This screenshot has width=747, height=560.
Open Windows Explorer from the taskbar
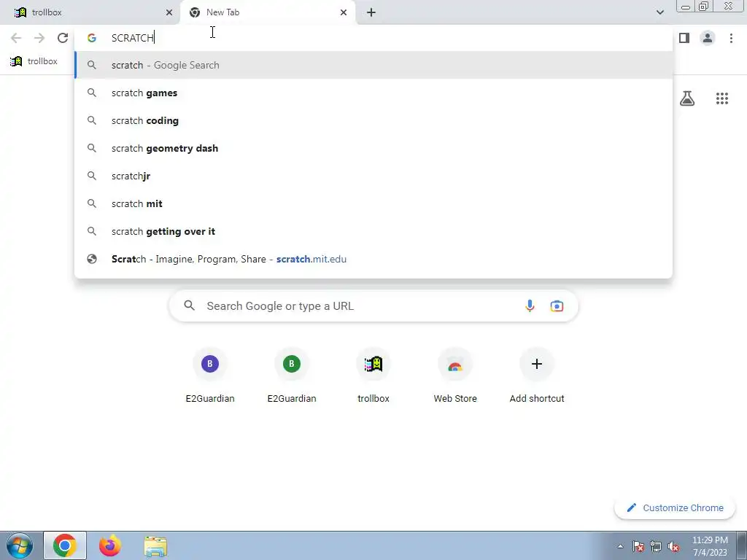156,546
